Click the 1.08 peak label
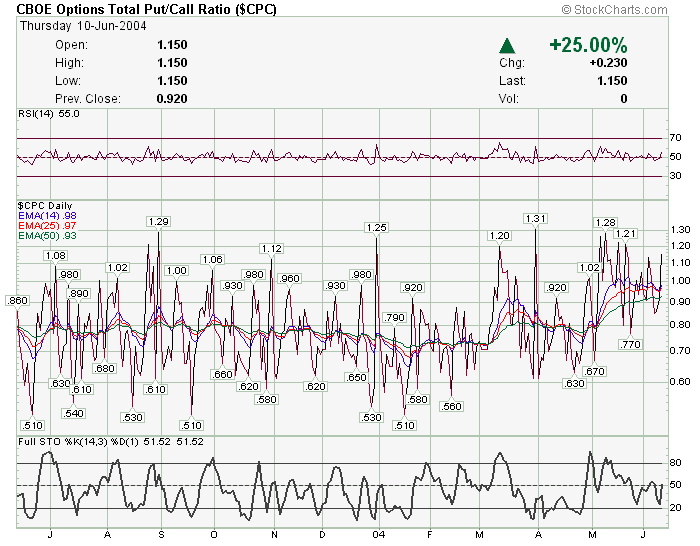Screen dimensions: 700x546 tap(55, 256)
